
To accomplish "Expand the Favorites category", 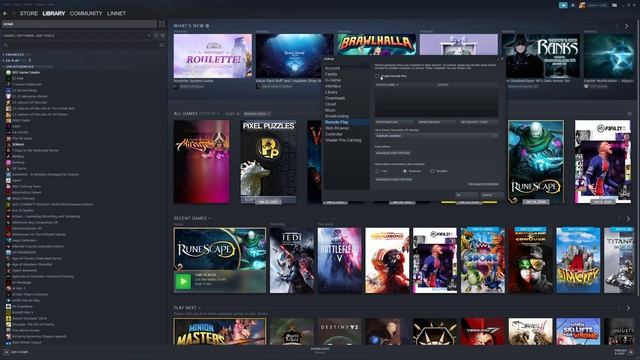I will pos(14,55).
